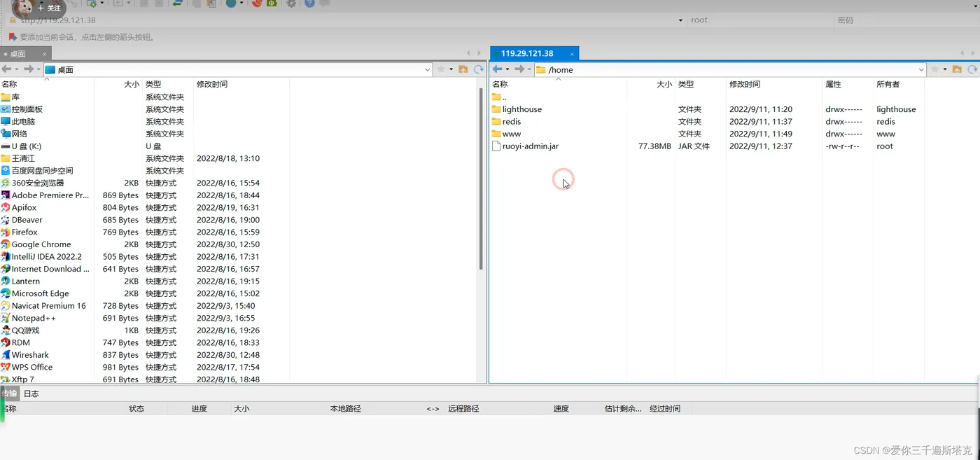Click the ruoyi-admin.jar file icon
The image size is (980, 460).
click(x=496, y=146)
